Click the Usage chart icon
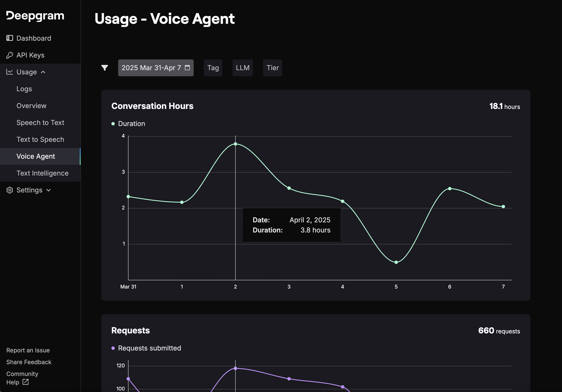The image size is (562, 392). point(9,72)
